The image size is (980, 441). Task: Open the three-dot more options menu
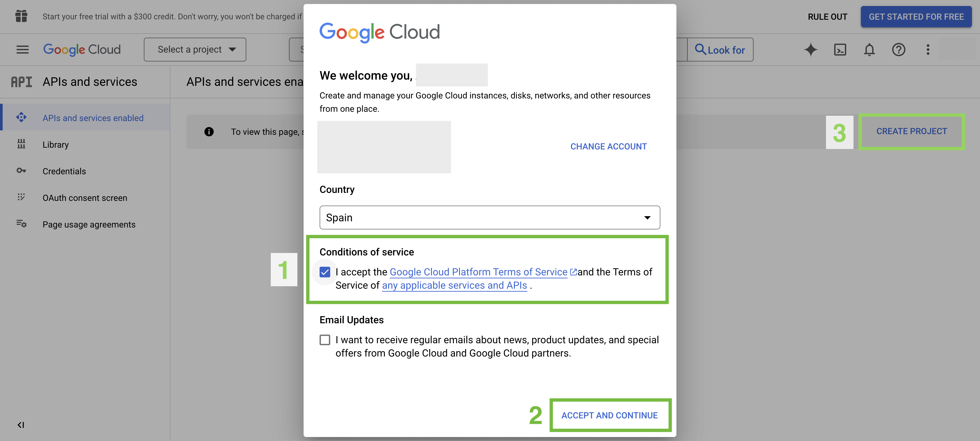928,49
